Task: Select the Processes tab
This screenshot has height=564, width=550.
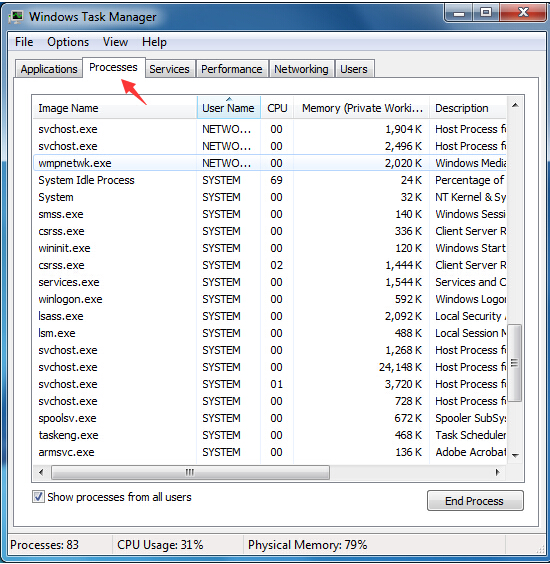Action: pos(113,67)
